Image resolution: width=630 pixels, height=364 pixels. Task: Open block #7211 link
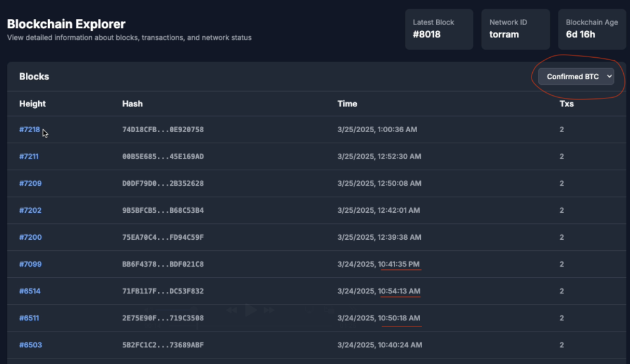point(29,156)
